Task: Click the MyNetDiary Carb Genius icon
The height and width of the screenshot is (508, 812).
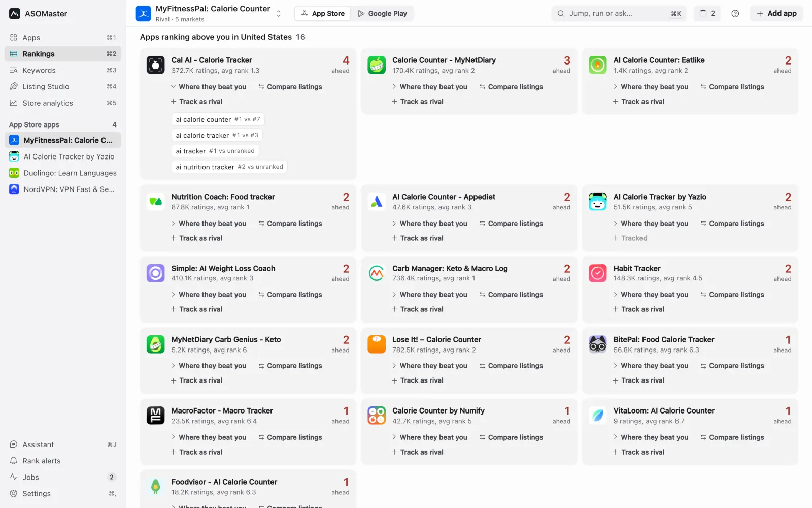Action: click(x=156, y=344)
